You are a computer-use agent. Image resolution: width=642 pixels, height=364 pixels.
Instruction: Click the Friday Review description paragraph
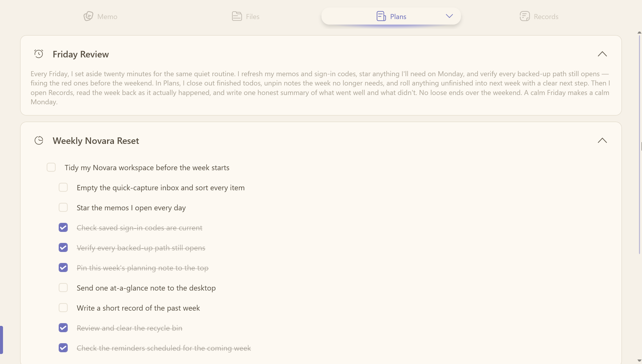coord(320,88)
